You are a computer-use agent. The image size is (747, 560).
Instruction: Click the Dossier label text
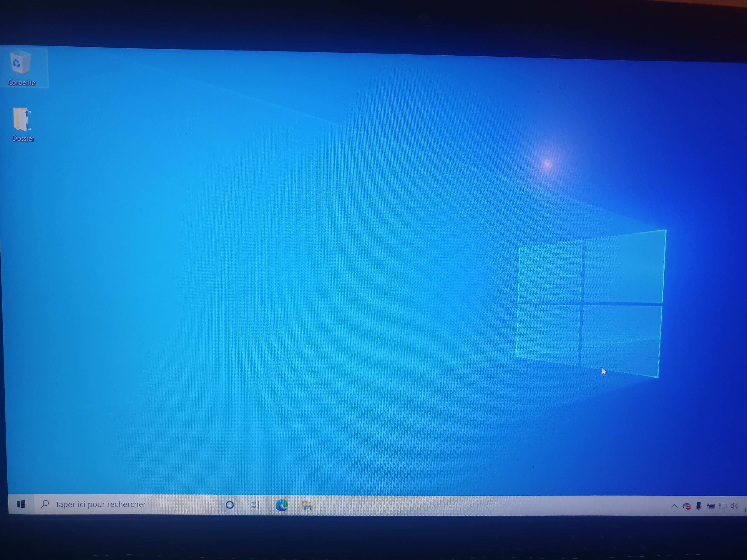pos(23,138)
